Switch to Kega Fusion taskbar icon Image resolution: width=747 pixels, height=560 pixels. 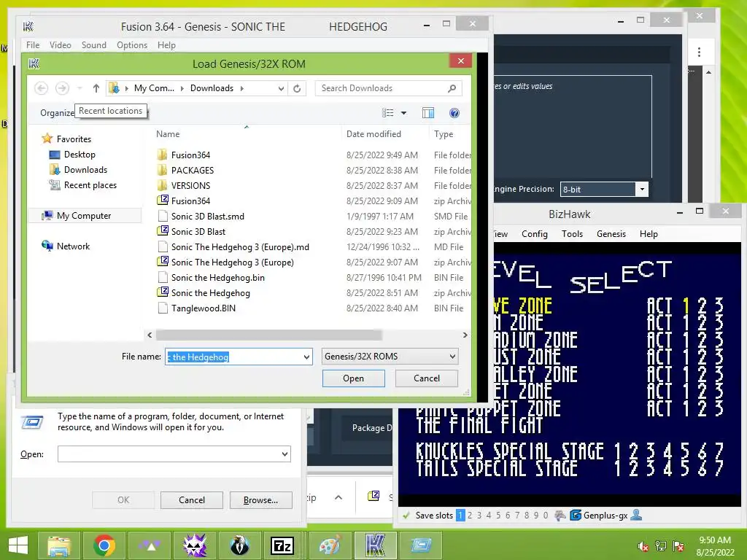(x=376, y=545)
